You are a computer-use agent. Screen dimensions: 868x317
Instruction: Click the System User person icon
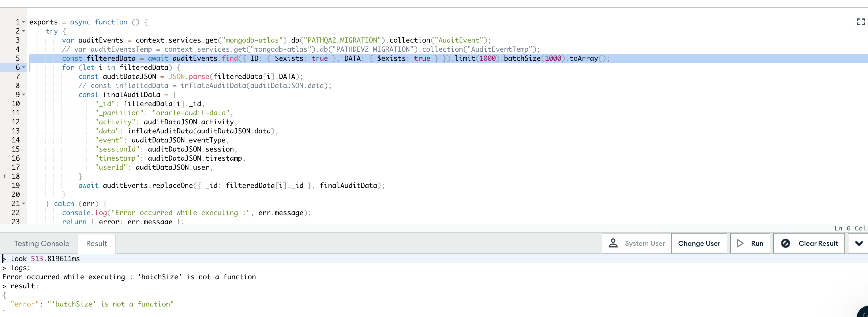click(613, 243)
